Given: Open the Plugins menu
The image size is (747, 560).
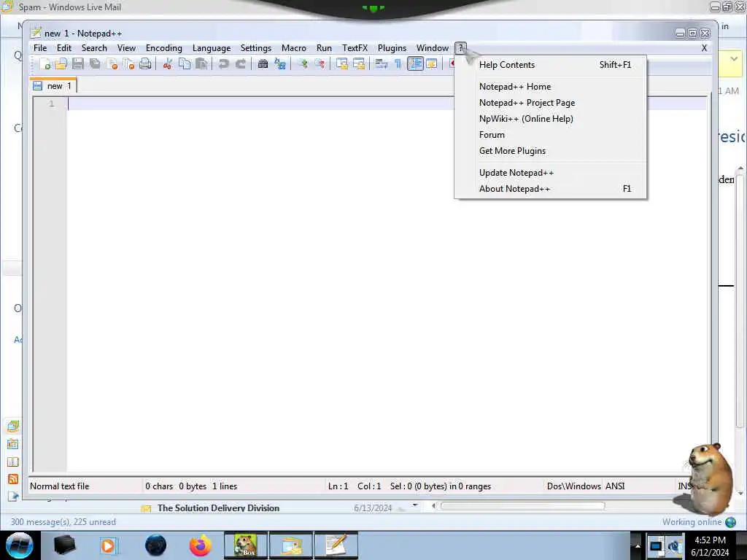Looking at the screenshot, I should click(392, 47).
